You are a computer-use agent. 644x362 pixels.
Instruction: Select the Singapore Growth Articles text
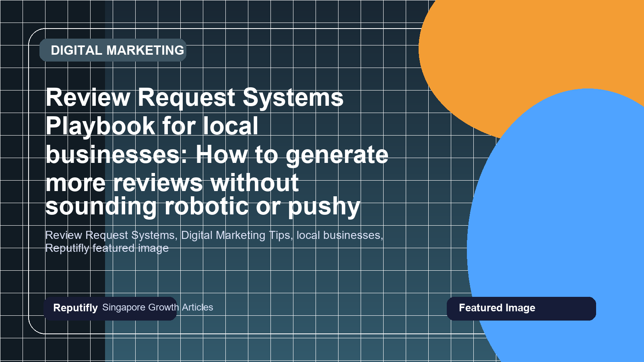coord(158,307)
